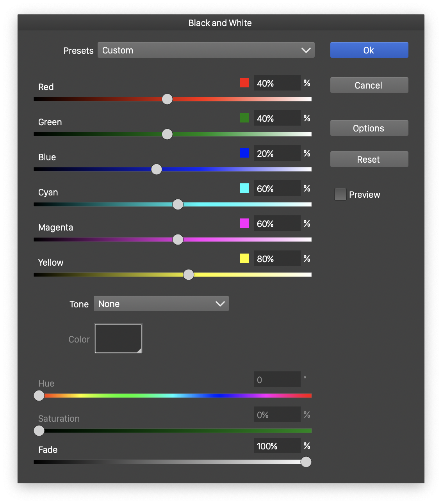Open the Options button
This screenshot has width=442, height=504.
pyautogui.click(x=369, y=128)
